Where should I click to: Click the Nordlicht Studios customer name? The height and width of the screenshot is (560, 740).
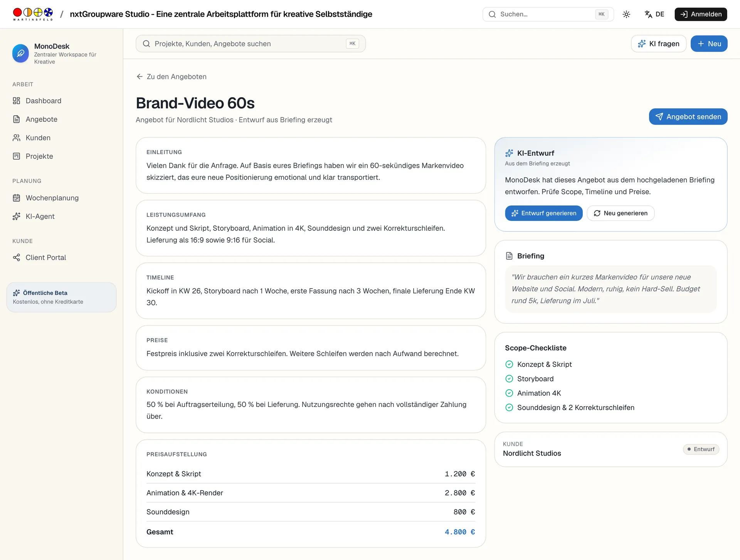pos(532,454)
